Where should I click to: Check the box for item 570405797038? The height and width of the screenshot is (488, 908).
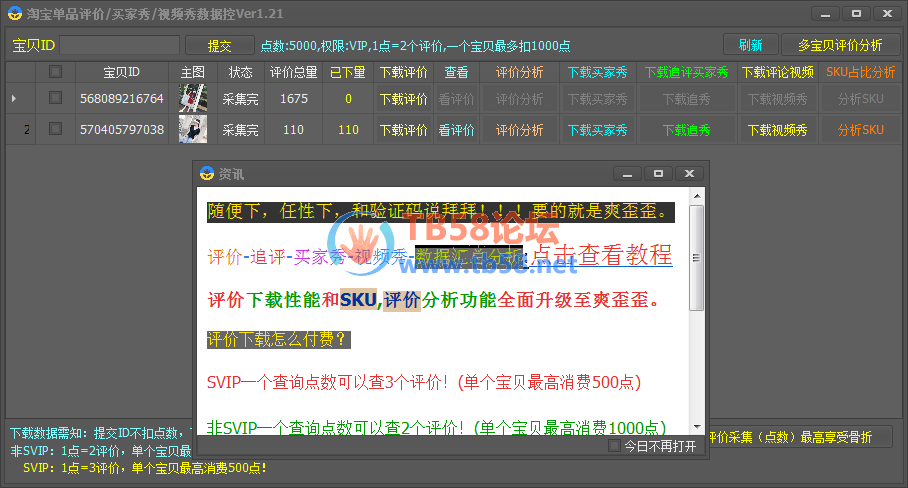(56, 129)
